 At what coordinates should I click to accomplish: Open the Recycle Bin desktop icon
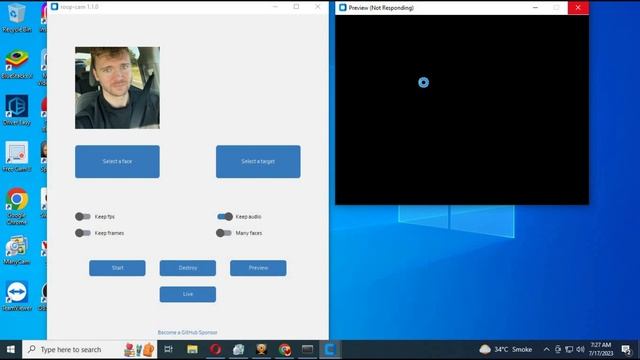tap(16, 17)
